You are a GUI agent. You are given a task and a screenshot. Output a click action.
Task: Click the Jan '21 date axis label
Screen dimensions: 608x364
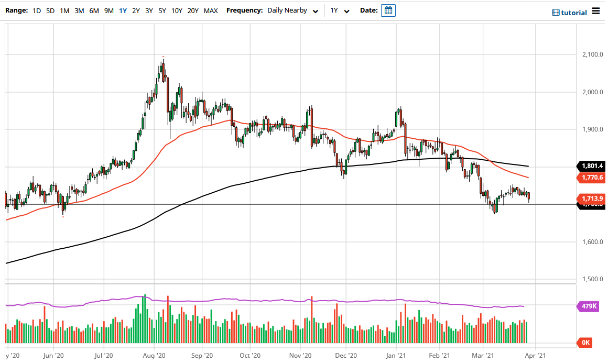point(396,356)
